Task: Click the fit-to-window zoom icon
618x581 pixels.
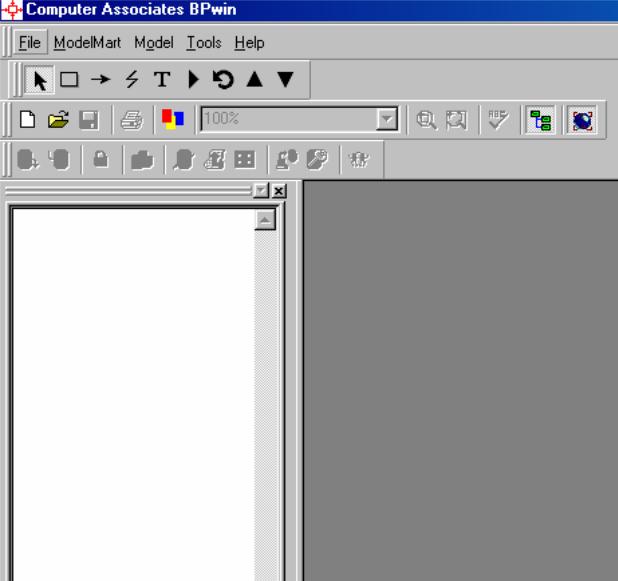Action: [456, 120]
